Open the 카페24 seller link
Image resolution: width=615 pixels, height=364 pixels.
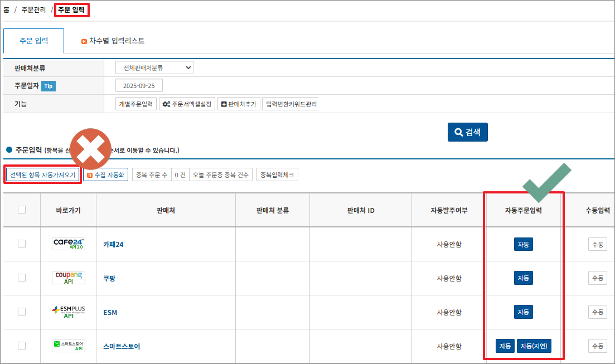(113, 244)
